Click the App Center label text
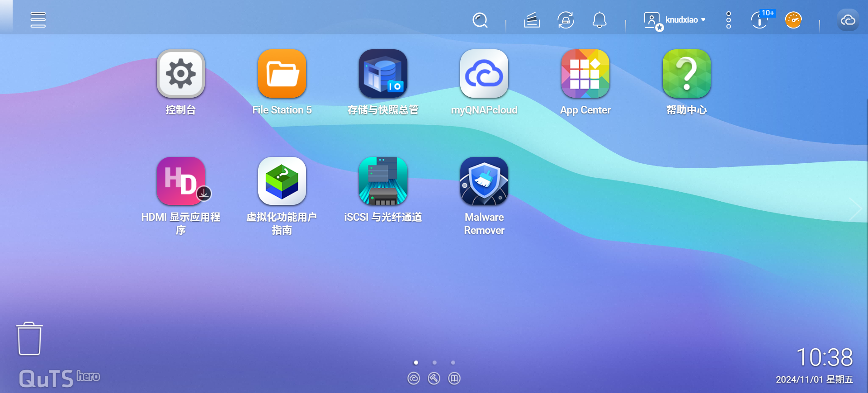 click(x=585, y=110)
